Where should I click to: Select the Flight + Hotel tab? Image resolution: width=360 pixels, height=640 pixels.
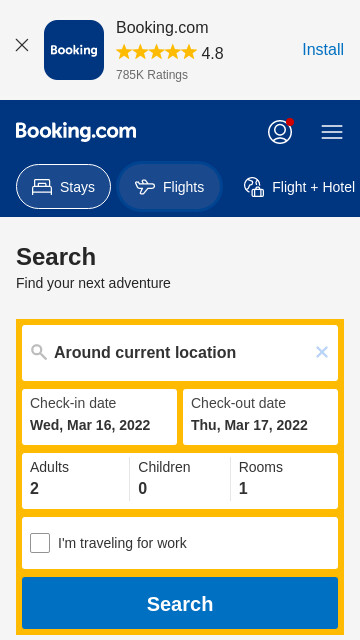tap(301, 187)
